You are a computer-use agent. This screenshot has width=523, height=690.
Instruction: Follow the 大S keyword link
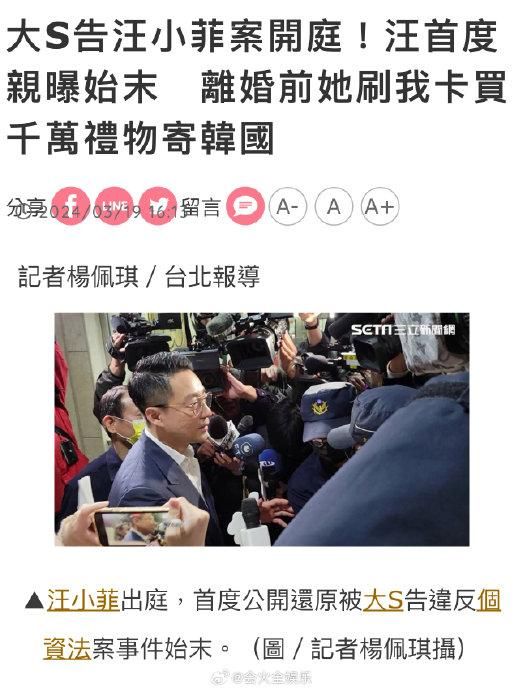click(x=383, y=601)
